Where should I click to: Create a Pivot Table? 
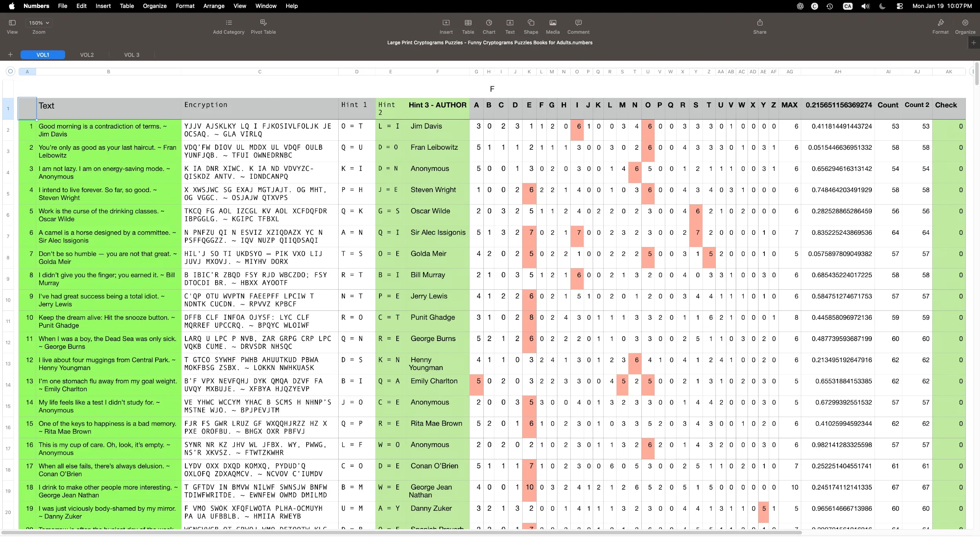(263, 23)
